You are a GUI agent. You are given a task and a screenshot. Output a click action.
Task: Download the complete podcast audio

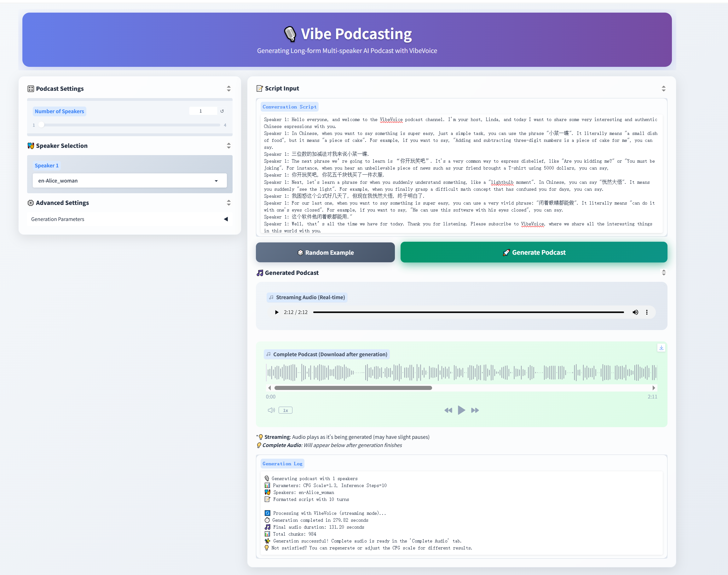[x=661, y=348]
